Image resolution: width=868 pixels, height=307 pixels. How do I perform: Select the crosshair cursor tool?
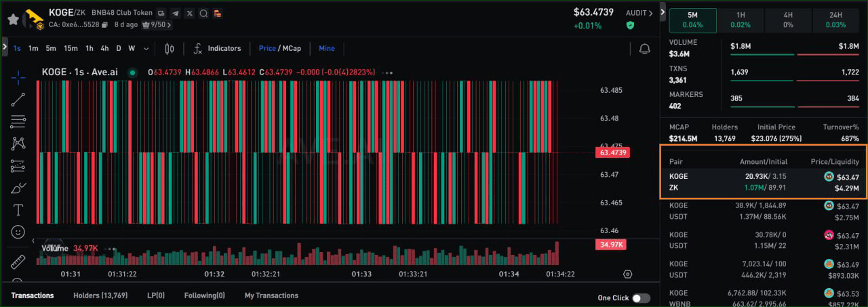point(18,77)
